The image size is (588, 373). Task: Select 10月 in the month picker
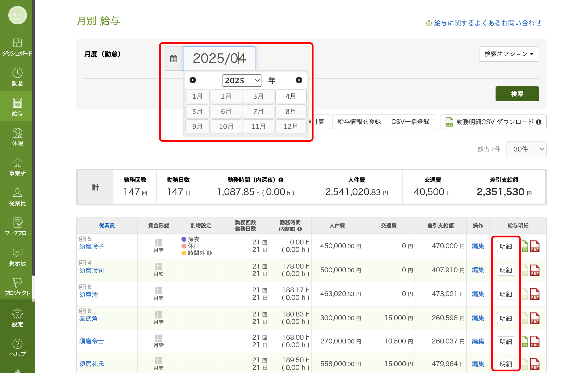[226, 127]
